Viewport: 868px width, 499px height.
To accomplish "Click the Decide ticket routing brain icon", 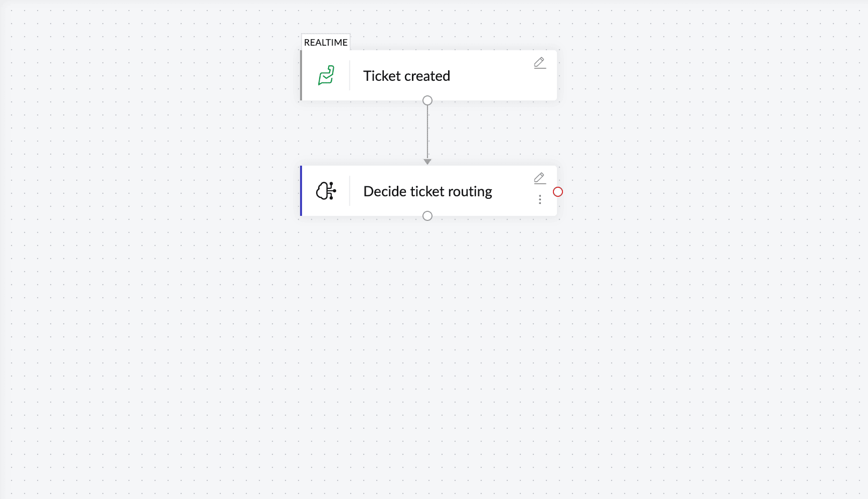I will 326,191.
